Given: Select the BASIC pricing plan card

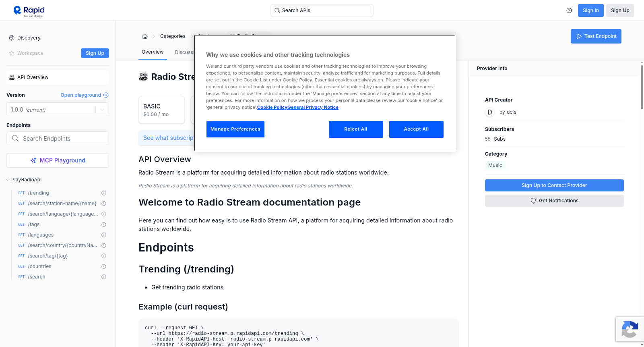Looking at the screenshot, I should [x=161, y=110].
